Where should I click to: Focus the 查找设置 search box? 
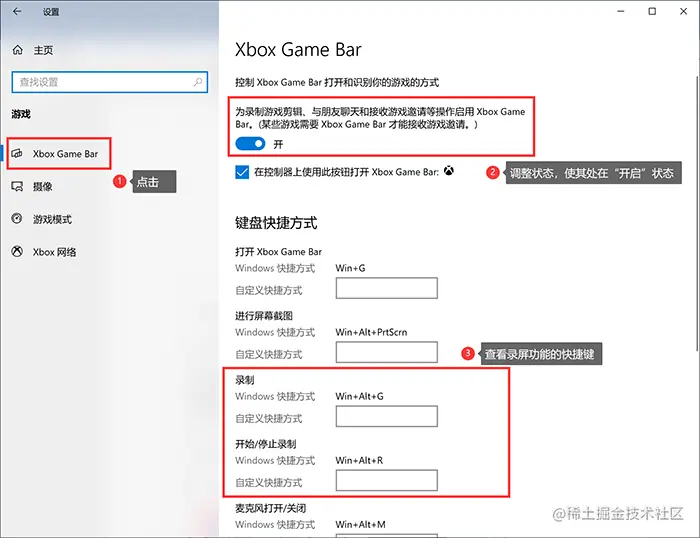click(x=110, y=82)
